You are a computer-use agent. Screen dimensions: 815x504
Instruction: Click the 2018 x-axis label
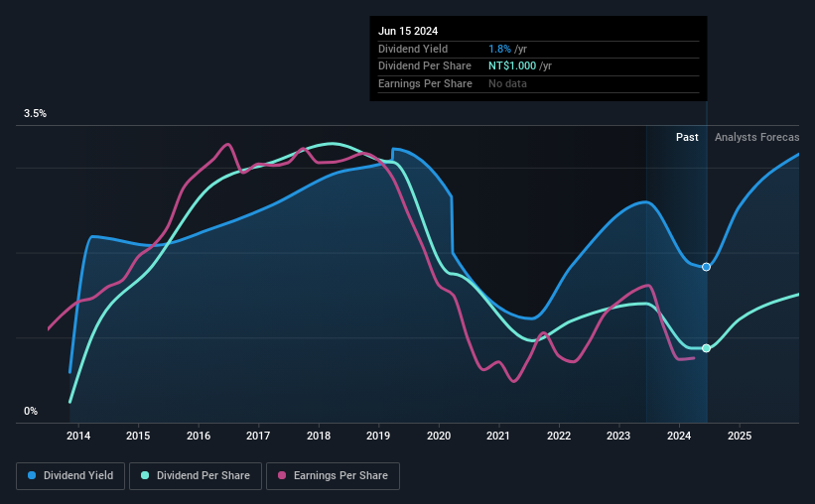click(x=319, y=436)
